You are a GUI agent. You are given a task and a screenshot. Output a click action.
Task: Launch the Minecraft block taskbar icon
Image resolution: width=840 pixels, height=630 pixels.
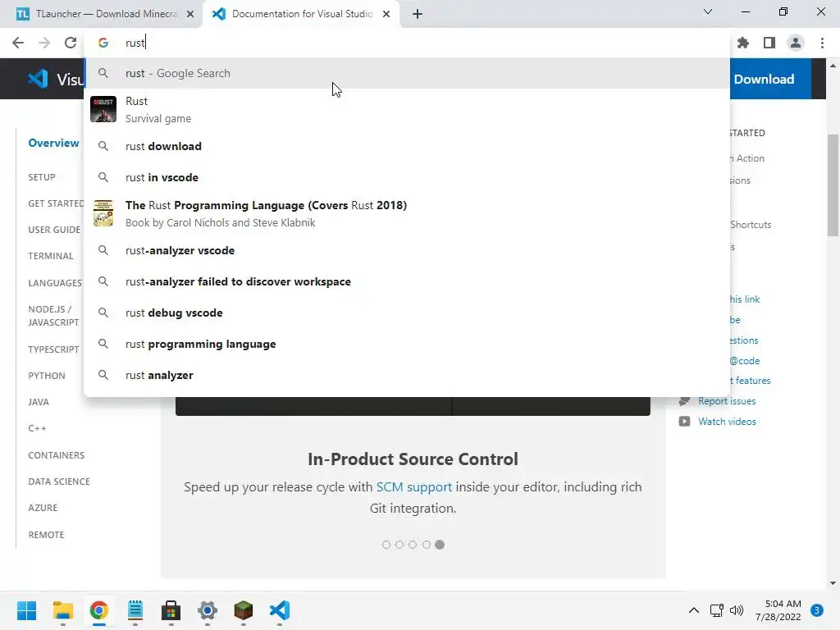coord(243,610)
